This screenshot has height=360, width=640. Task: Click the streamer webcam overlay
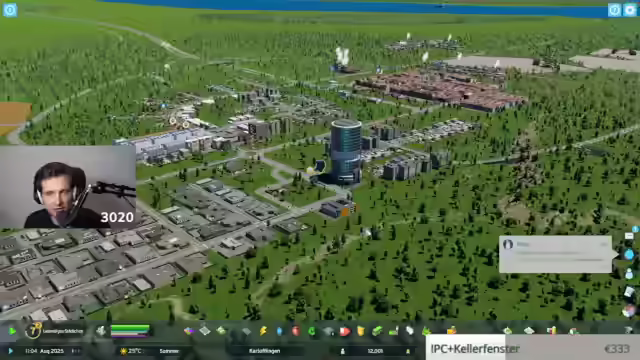[x=68, y=187]
